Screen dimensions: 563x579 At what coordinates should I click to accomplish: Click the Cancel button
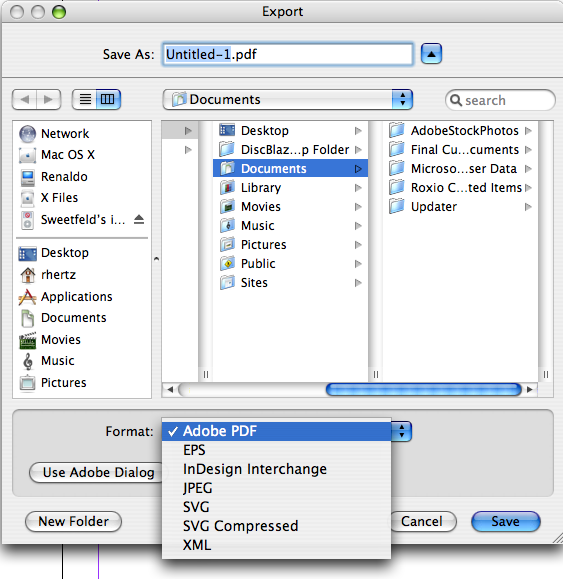coord(423,521)
